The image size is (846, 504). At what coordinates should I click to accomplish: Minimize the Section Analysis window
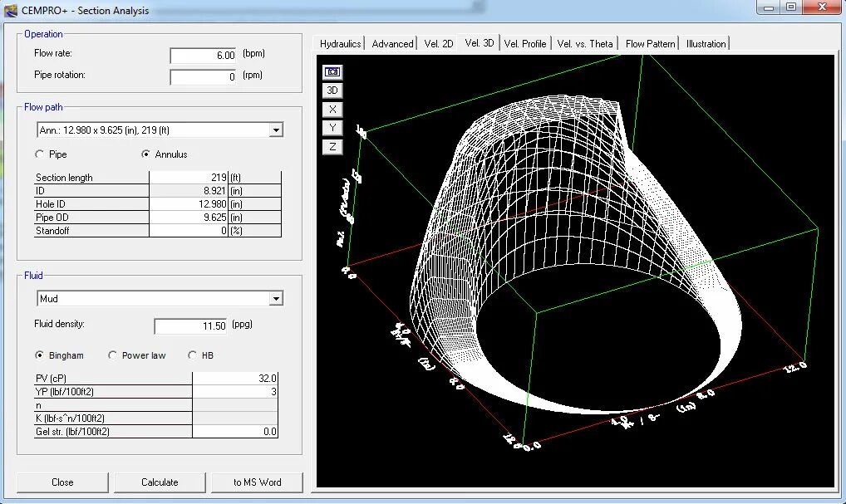(769, 7)
